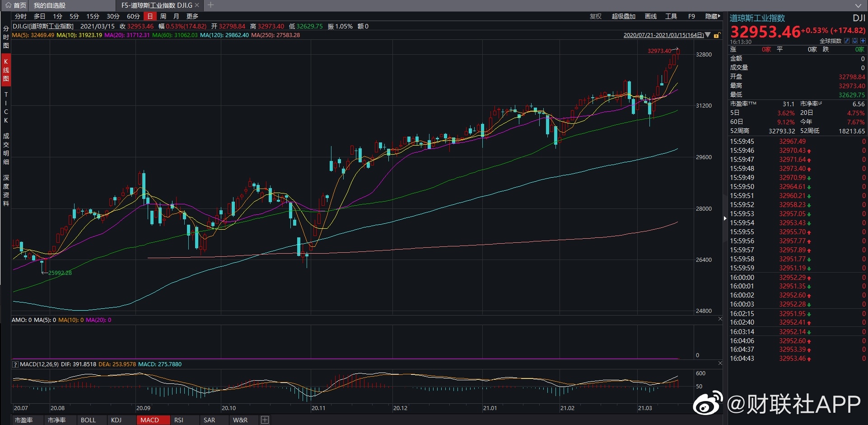
Task: Close the MACD indicator sub-chart
Action: [x=720, y=363]
